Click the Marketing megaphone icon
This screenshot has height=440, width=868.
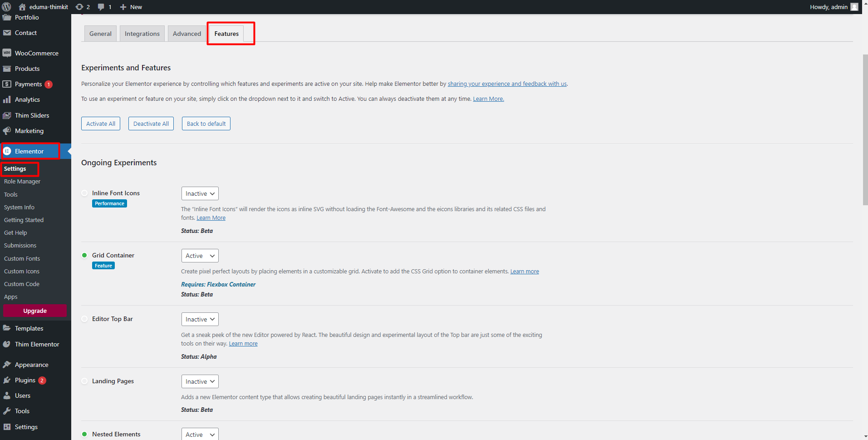click(7, 131)
